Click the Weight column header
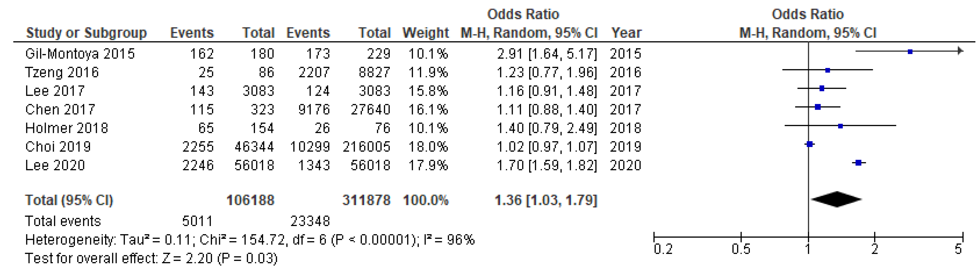This screenshot has height=269, width=980. [x=426, y=33]
